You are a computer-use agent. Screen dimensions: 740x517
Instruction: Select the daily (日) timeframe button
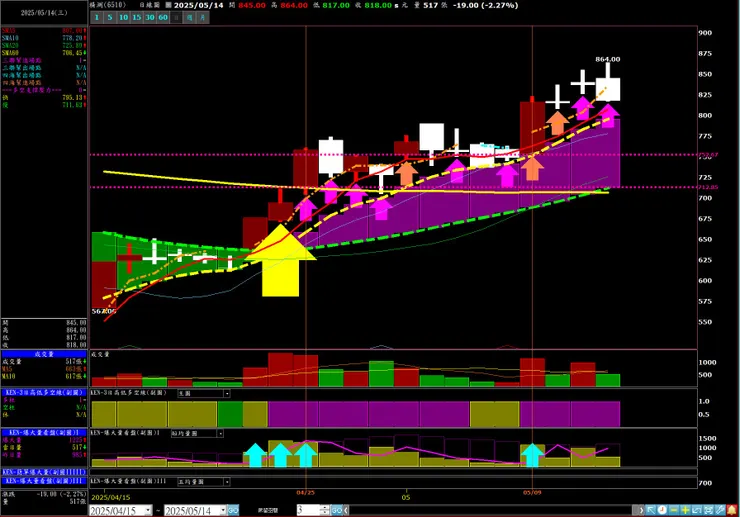[x=176, y=17]
